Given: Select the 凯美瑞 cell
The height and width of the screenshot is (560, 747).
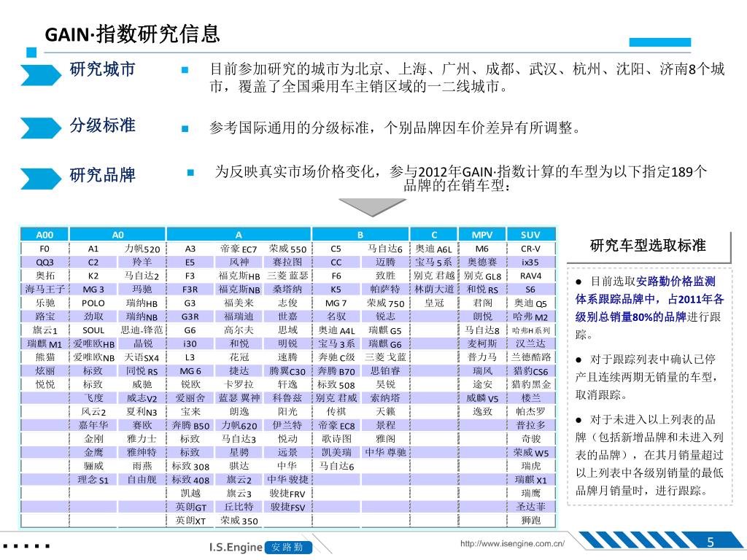Looking at the screenshot, I should click(x=336, y=452).
